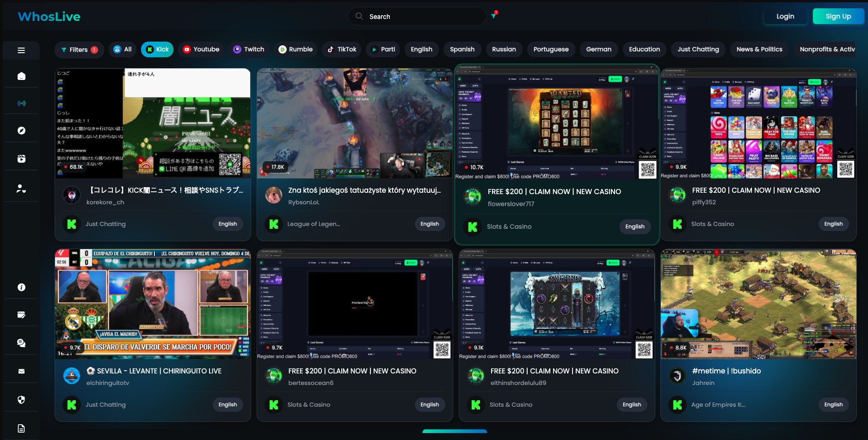Click the WhosLive logo
The height and width of the screenshot is (440, 868).
click(49, 17)
